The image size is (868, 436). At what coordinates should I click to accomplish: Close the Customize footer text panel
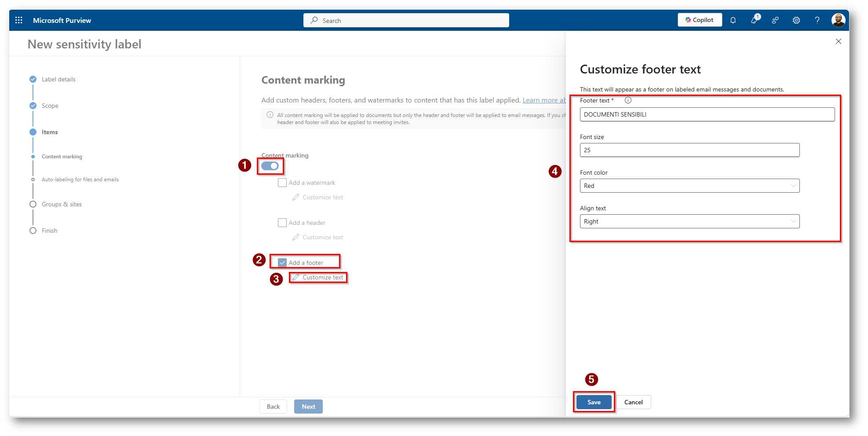pyautogui.click(x=839, y=41)
